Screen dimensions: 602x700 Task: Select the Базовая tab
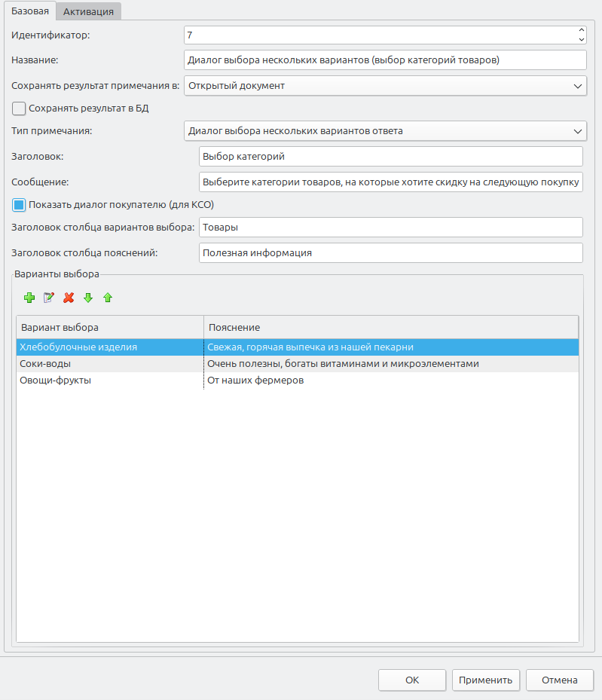pyautogui.click(x=29, y=11)
